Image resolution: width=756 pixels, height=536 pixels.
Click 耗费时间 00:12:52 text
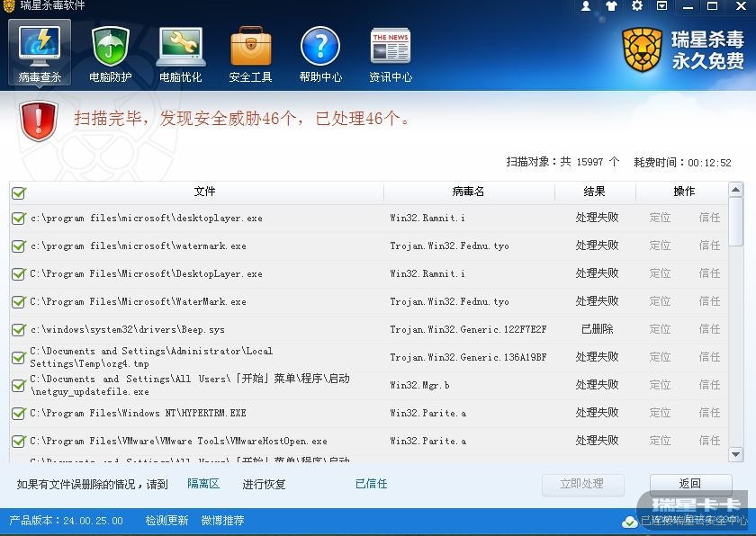(682, 163)
